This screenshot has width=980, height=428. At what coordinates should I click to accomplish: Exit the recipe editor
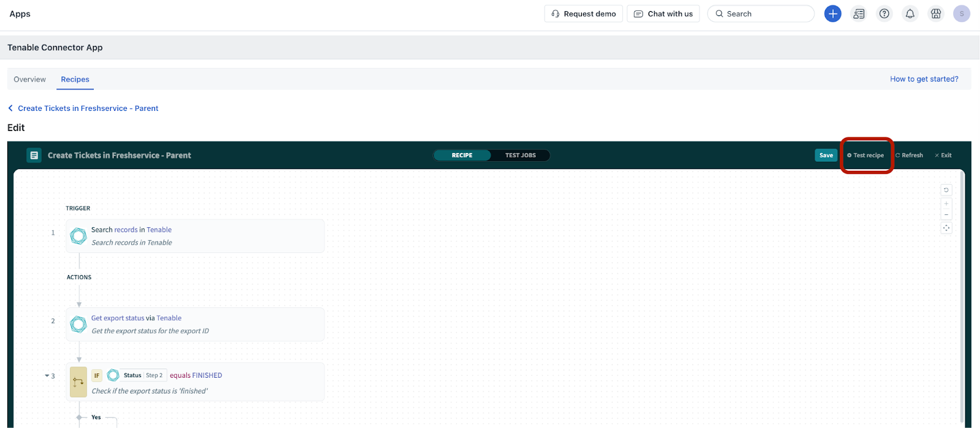943,156
